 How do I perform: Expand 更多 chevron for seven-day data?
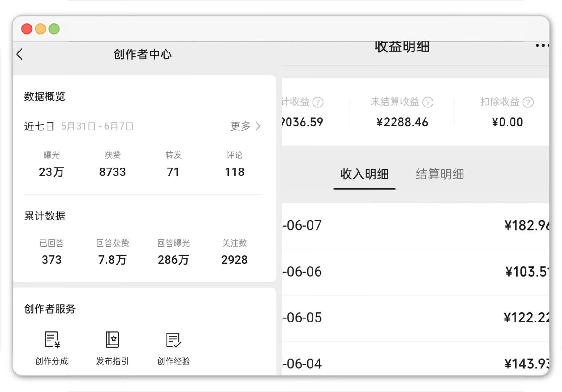pos(258,126)
